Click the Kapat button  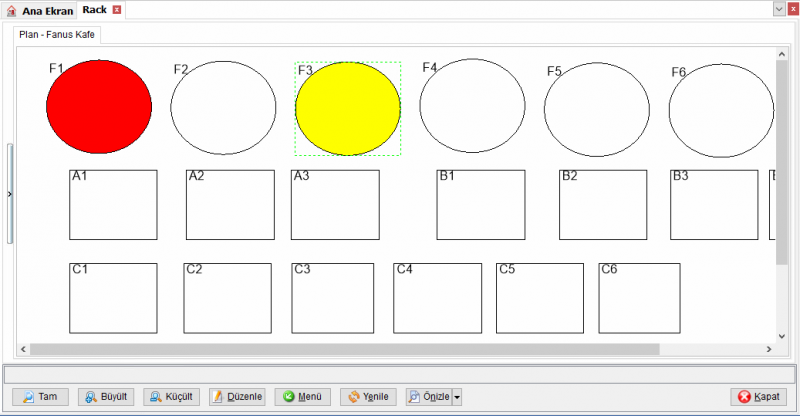tap(759, 397)
